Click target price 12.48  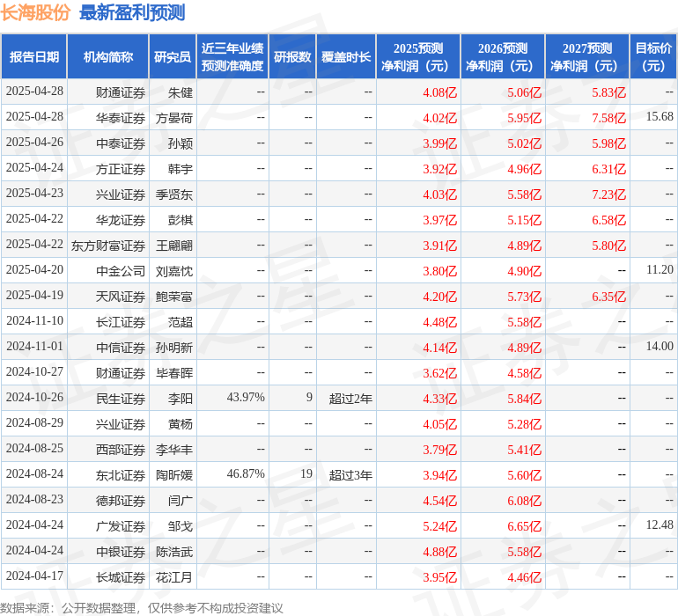pos(660,524)
